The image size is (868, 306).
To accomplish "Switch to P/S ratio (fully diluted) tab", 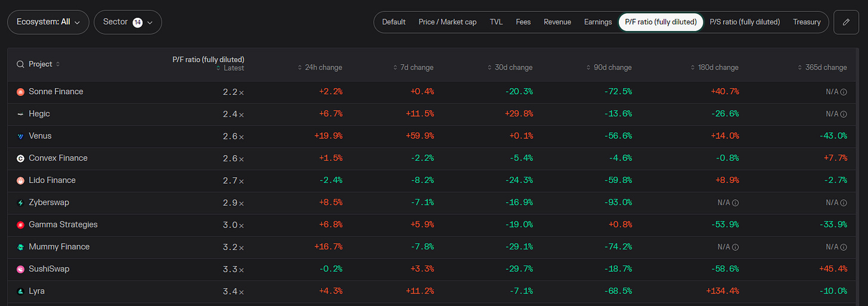I will (745, 22).
